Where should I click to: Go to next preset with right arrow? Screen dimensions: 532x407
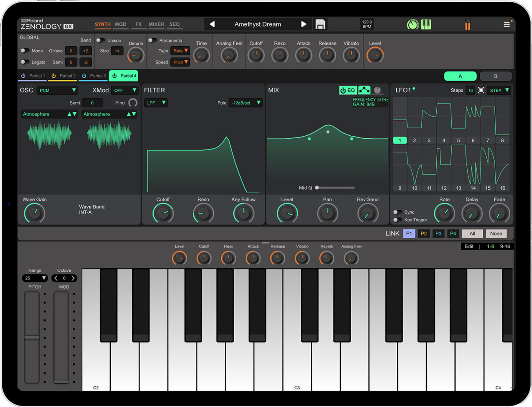pyautogui.click(x=304, y=24)
